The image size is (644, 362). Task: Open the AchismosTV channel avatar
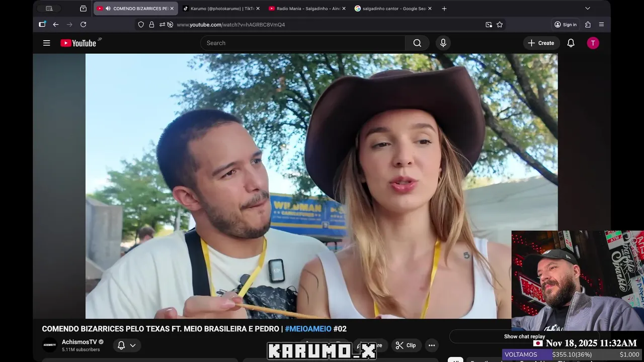click(x=49, y=345)
